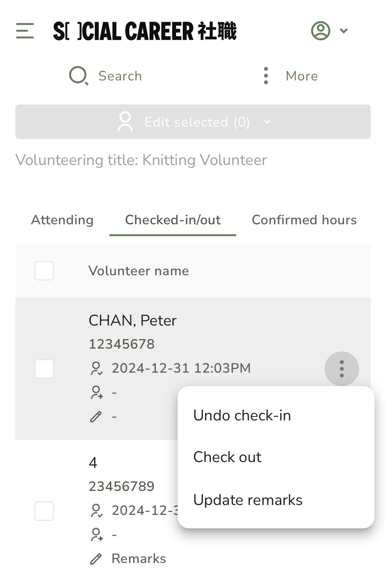Open the hamburger navigation menu
Screen dimensions: 386x588
pyautogui.click(x=25, y=31)
